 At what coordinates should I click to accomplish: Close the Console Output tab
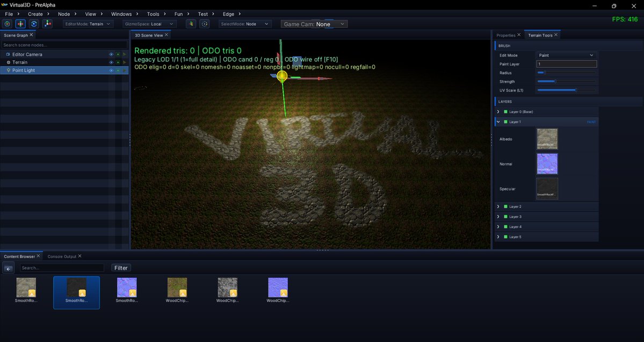point(79,255)
